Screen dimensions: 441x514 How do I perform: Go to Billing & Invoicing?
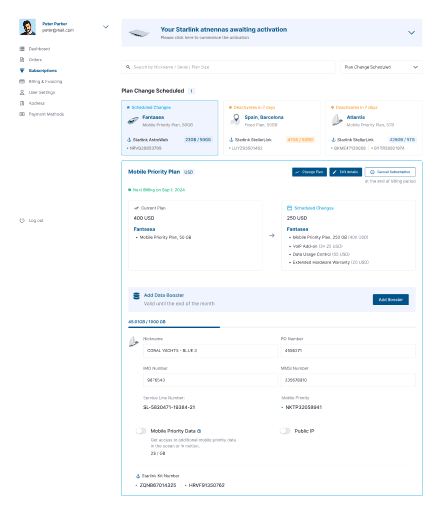(x=45, y=81)
